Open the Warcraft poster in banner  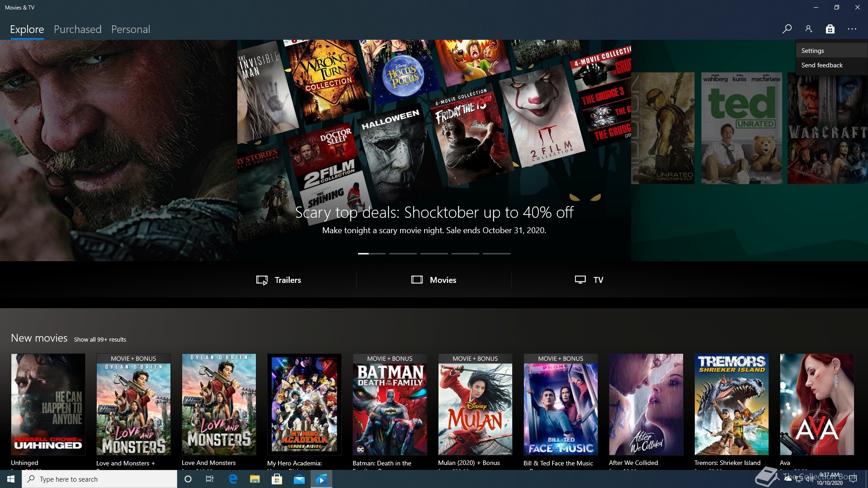(x=827, y=128)
